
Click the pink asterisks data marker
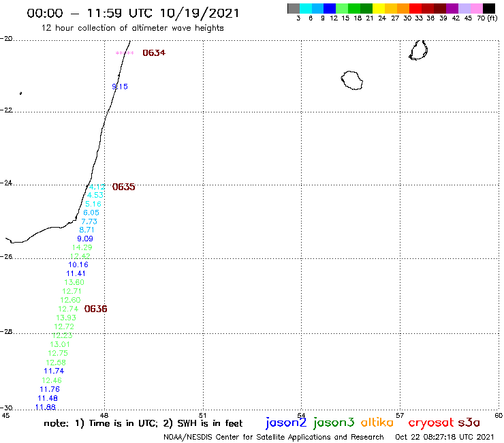[x=125, y=52]
